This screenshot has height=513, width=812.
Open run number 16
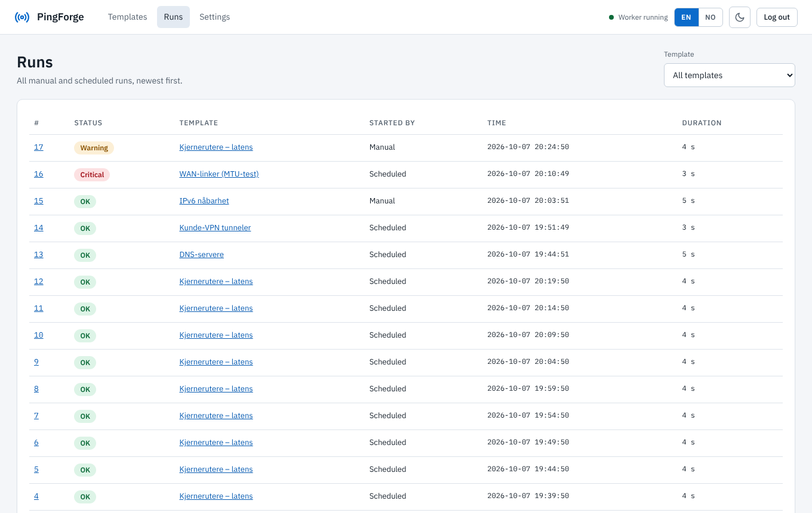click(x=38, y=174)
